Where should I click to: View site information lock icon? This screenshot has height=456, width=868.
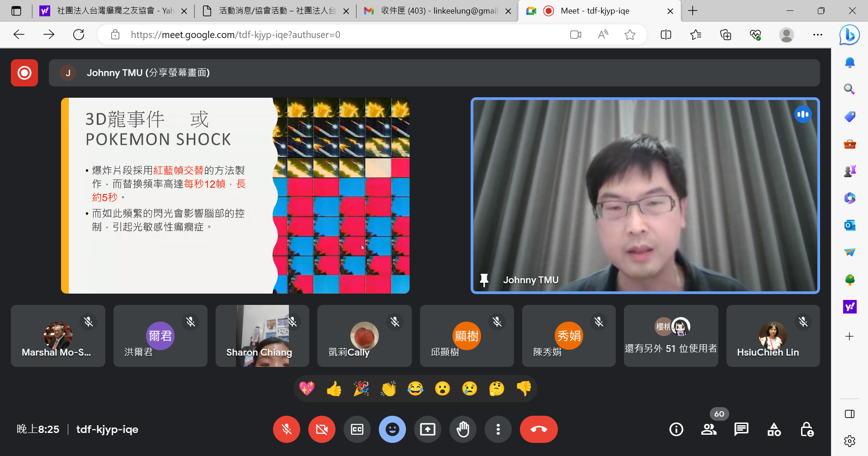[115, 35]
